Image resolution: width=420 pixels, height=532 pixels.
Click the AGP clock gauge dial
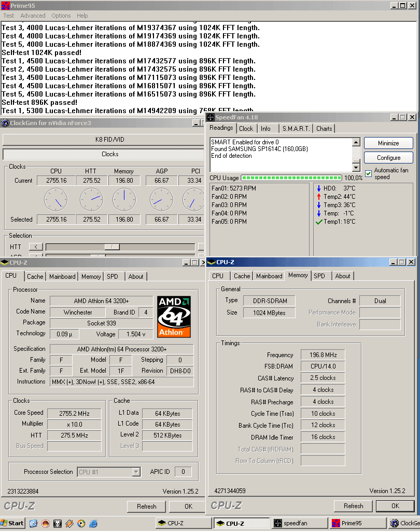(x=161, y=200)
